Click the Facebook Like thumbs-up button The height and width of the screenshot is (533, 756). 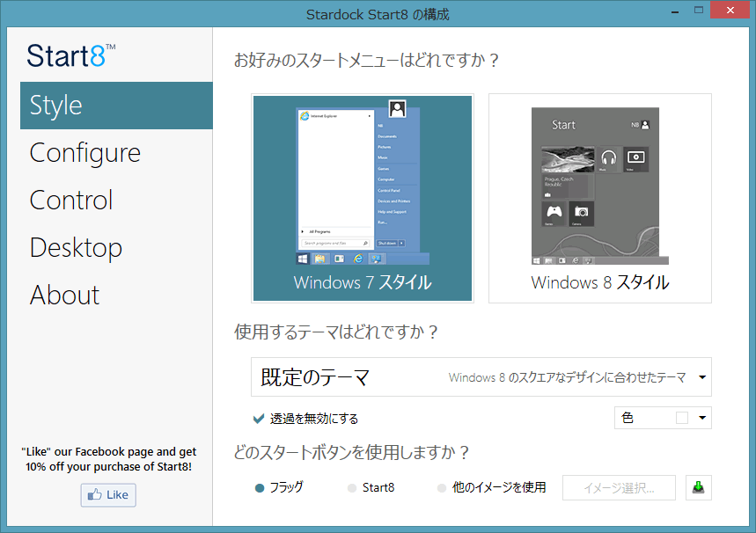click(x=107, y=495)
